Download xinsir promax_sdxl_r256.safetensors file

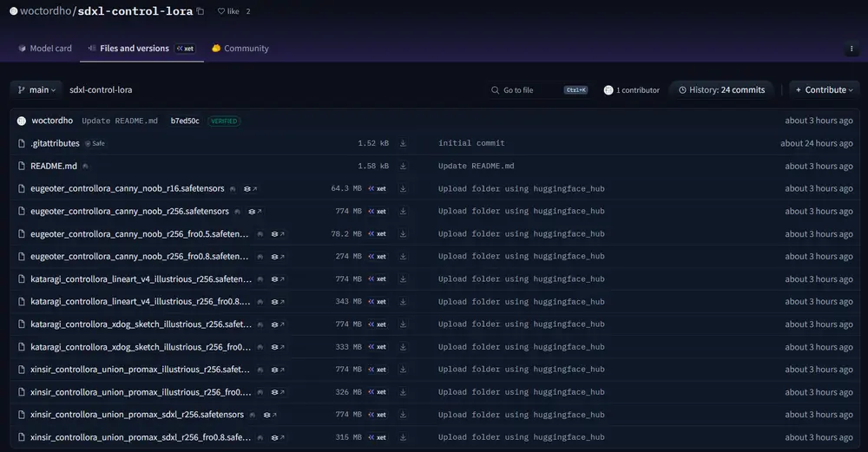403,415
